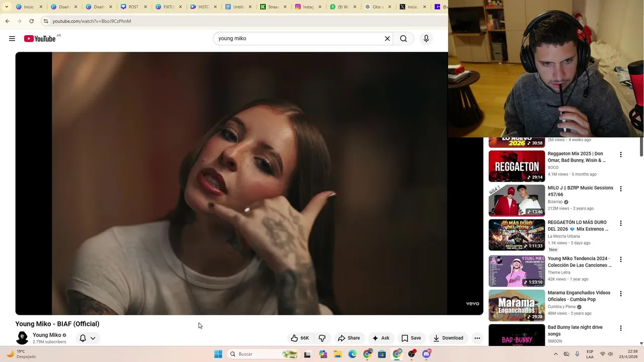The width and height of the screenshot is (644, 362).
Task: Open OBS Studio from the taskbar
Action: (412, 354)
